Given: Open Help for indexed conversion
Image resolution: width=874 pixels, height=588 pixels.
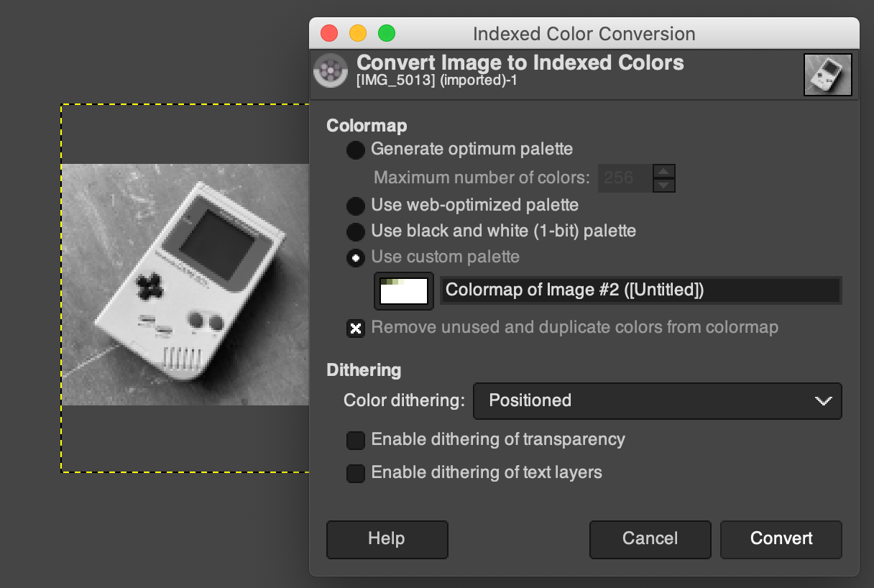Looking at the screenshot, I should [x=387, y=539].
